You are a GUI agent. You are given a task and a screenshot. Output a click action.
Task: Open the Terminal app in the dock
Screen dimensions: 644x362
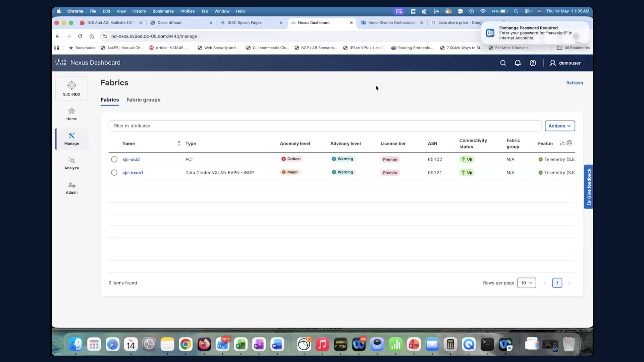click(487, 344)
